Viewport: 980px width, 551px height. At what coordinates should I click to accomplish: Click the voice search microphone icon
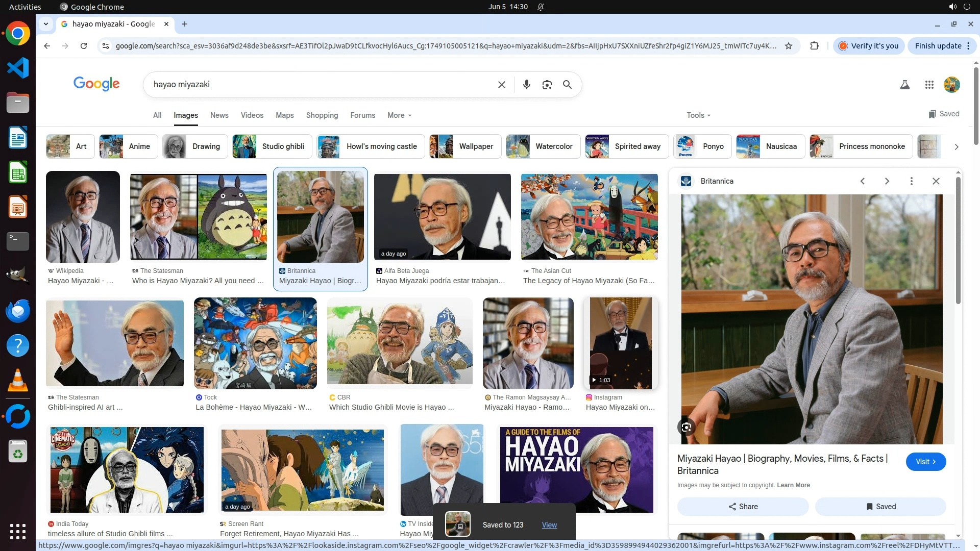point(526,85)
